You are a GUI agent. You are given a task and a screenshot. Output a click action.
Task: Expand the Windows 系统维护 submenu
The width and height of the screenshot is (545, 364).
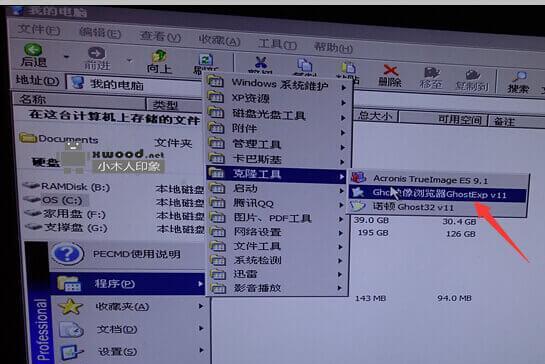tap(277, 84)
